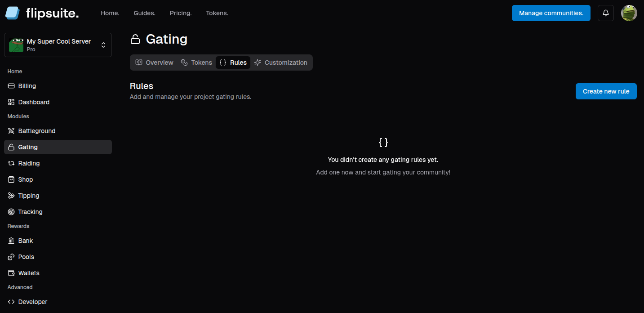Click the Wallets icon in sidebar
This screenshot has height=313, width=644.
point(11,273)
